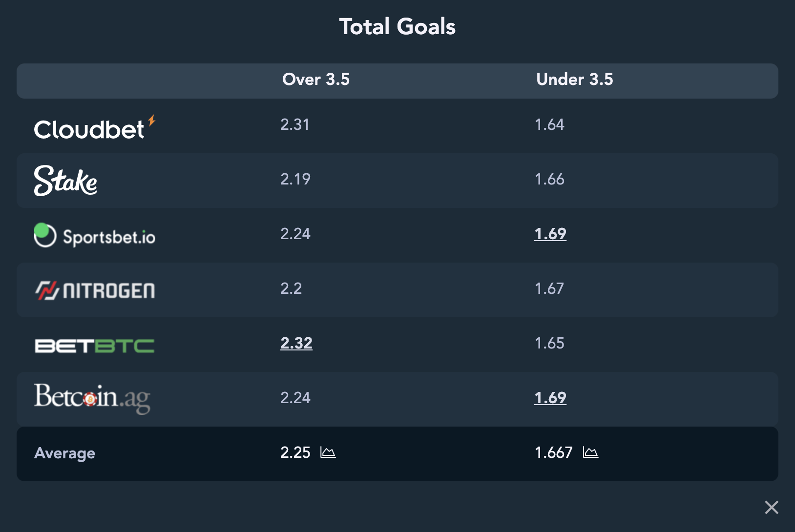Select Sportsbet.io's Under odds 1.69
Viewport: 795px width, 532px height.
pos(550,234)
